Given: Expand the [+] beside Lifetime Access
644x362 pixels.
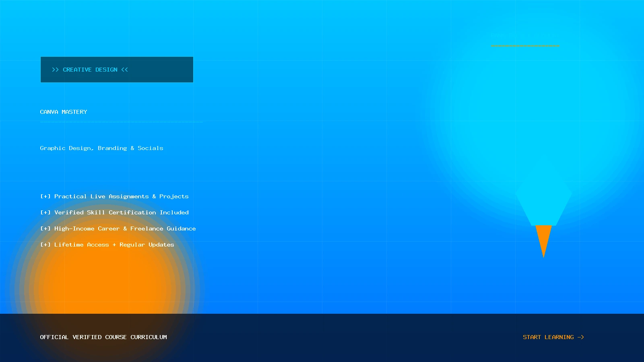Looking at the screenshot, I should (45, 245).
